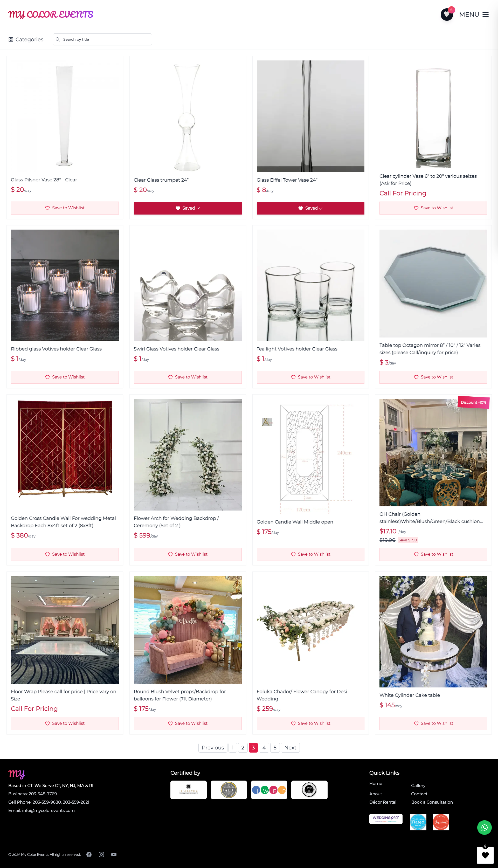This screenshot has height=868, width=498.
Task: Open the Flower Arch backdrop thumbnail
Action: [x=188, y=454]
